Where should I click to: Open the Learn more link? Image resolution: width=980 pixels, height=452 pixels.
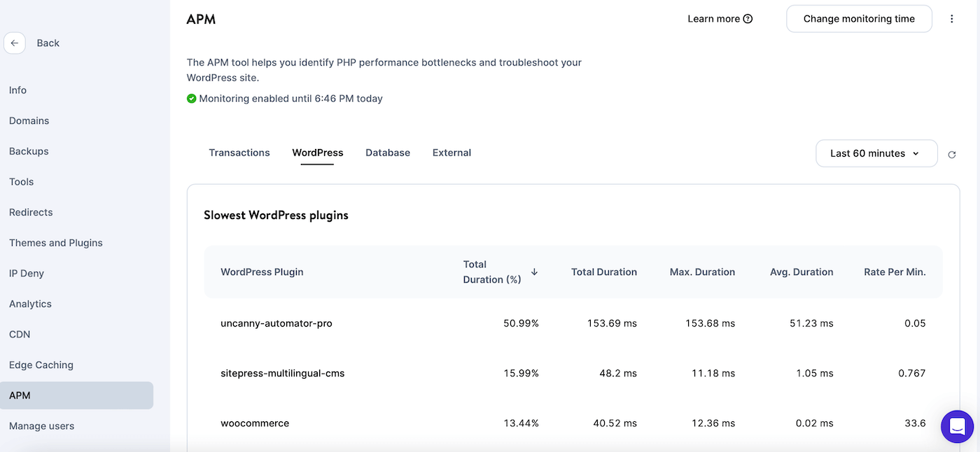pyautogui.click(x=713, y=19)
